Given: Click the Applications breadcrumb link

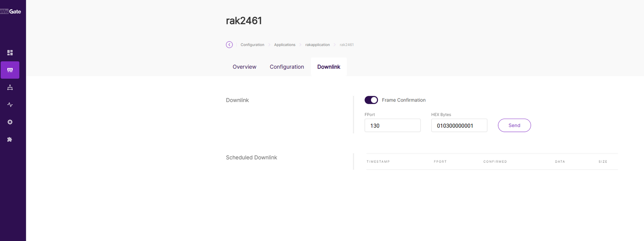Looking at the screenshot, I should point(284,45).
